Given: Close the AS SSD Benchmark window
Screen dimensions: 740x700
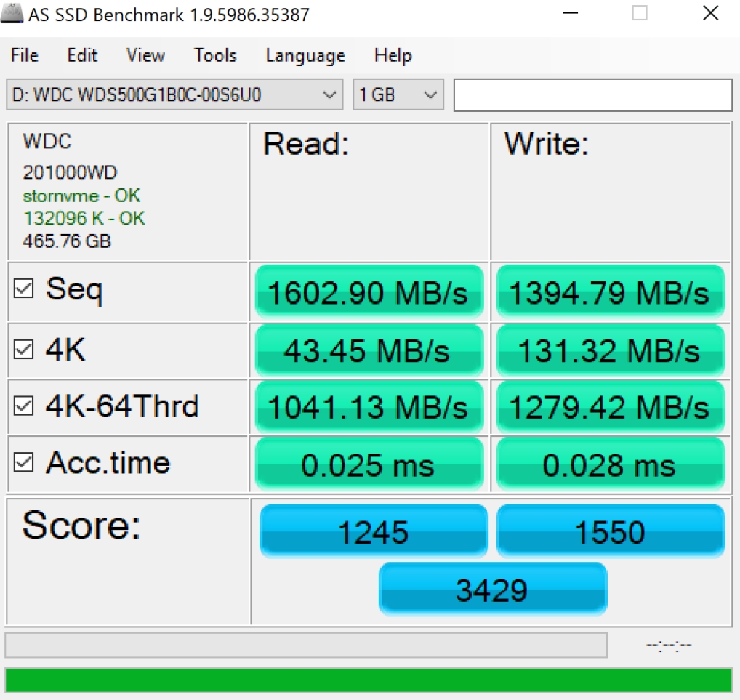Looking at the screenshot, I should tap(710, 13).
